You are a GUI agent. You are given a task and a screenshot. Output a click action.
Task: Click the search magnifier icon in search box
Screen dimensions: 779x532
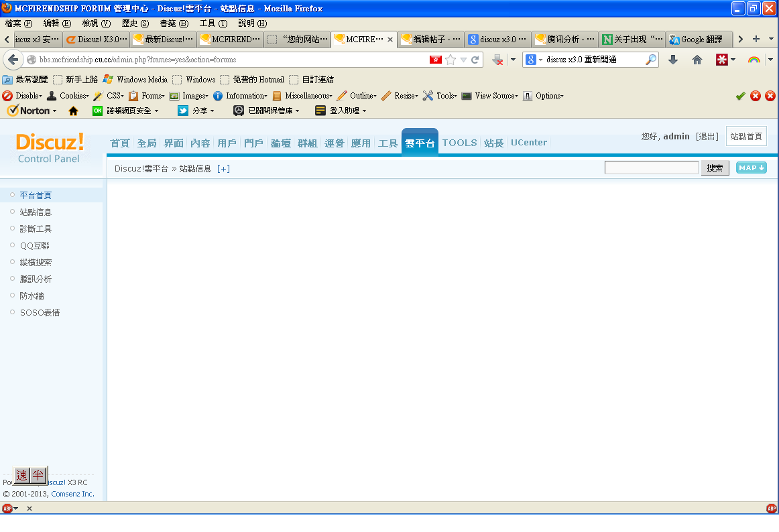650,60
